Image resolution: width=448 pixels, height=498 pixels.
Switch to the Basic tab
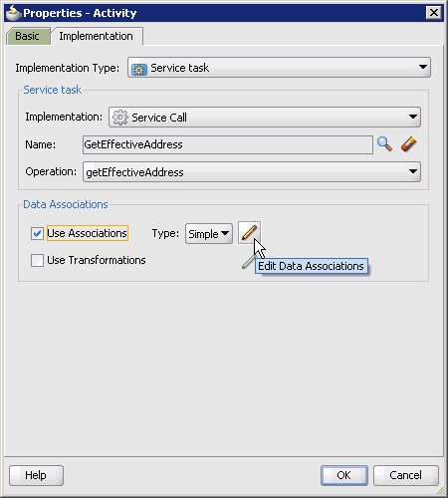[x=28, y=36]
